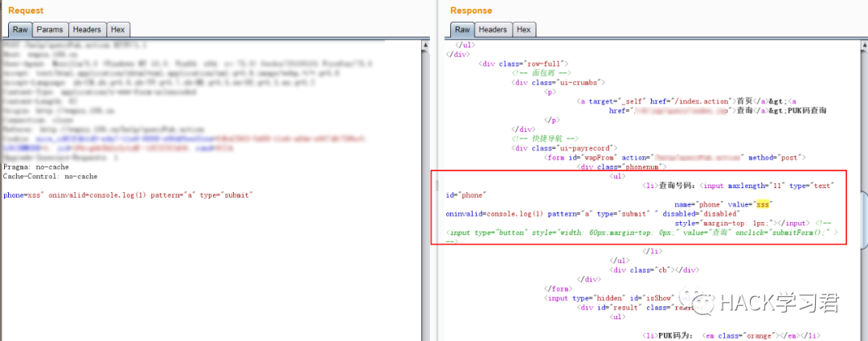This screenshot has height=341, width=868.
Task: Click the '<div class="ui-payrecord">' line
Action: click(564, 148)
